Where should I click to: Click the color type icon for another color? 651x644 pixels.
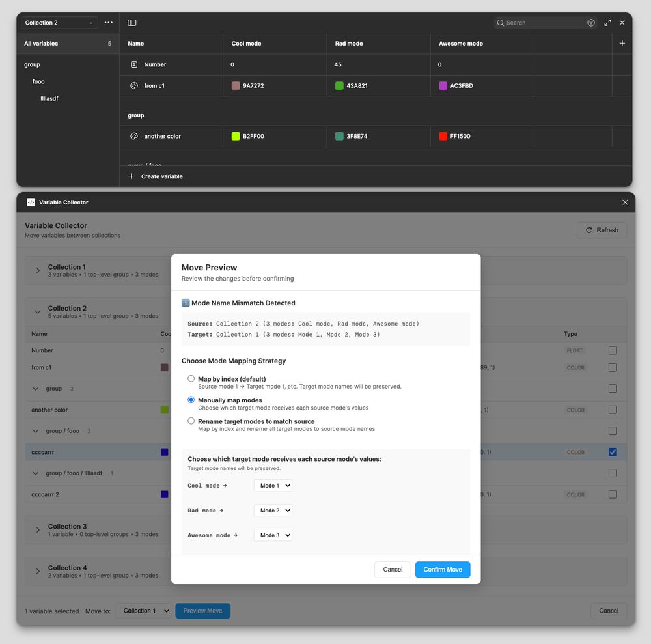pos(134,136)
